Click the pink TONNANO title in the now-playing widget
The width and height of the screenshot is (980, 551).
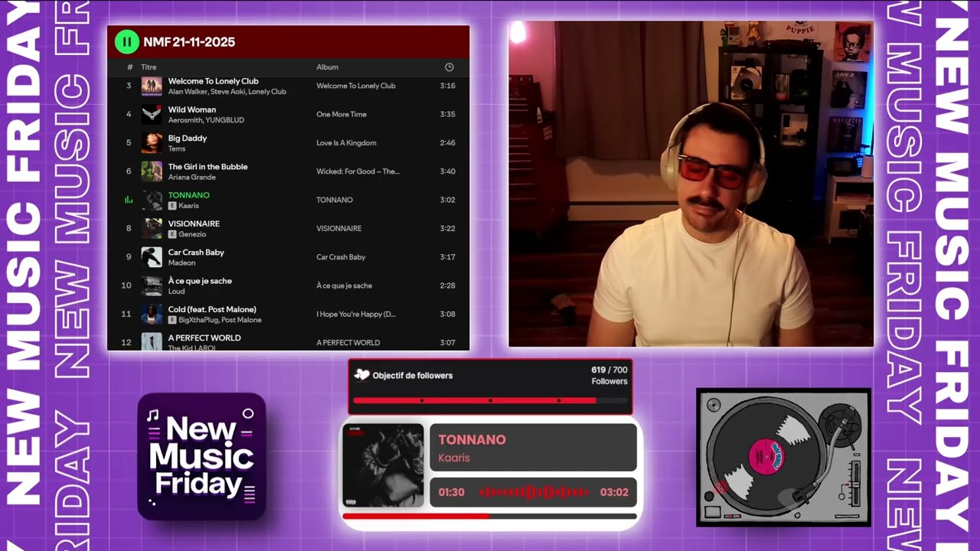coord(472,440)
